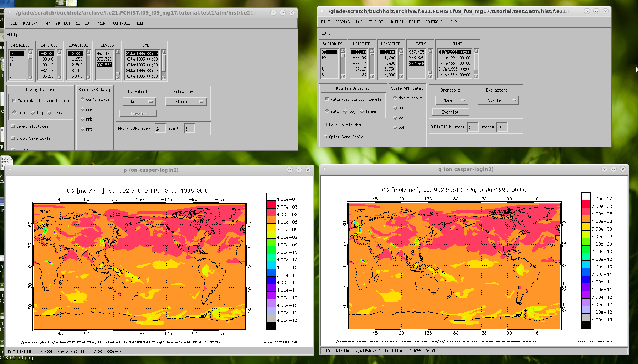Screen dimensions: 638x364
Task: Open Operator None dropdown in test2 window
Action: [452, 100]
